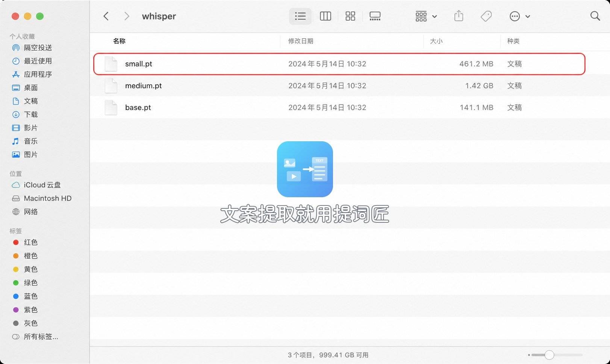
Task: Click the base.pt file icon
Action: pyautogui.click(x=111, y=107)
